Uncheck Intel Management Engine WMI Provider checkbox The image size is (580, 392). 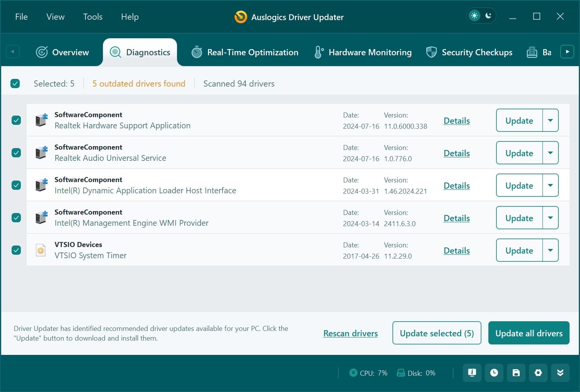tap(16, 218)
